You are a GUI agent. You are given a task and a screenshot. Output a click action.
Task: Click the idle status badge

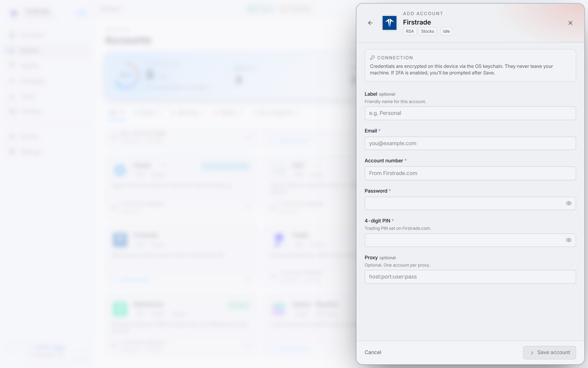click(x=446, y=31)
